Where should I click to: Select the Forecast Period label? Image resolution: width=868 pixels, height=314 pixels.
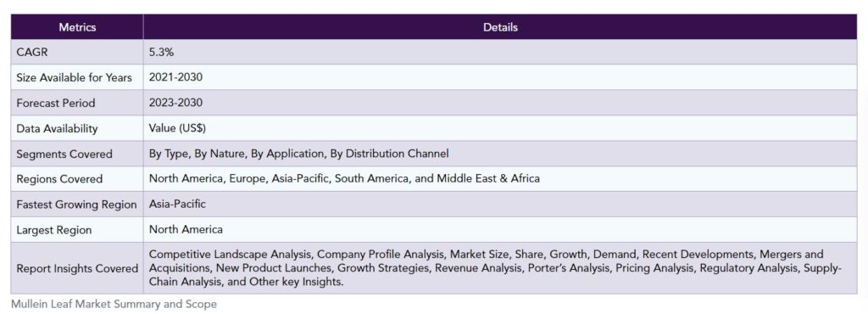[x=56, y=103]
